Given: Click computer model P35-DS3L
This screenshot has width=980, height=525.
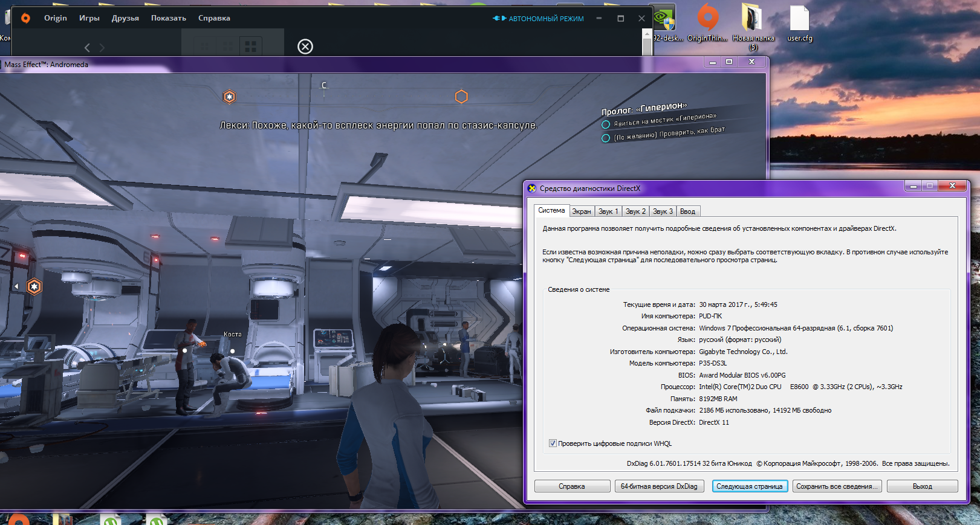Looking at the screenshot, I should pyautogui.click(x=713, y=363).
